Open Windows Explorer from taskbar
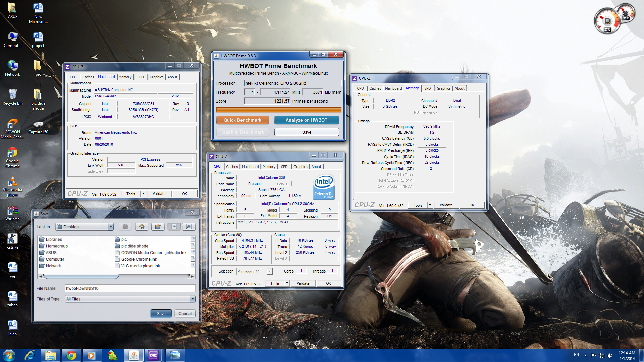 pos(51,355)
